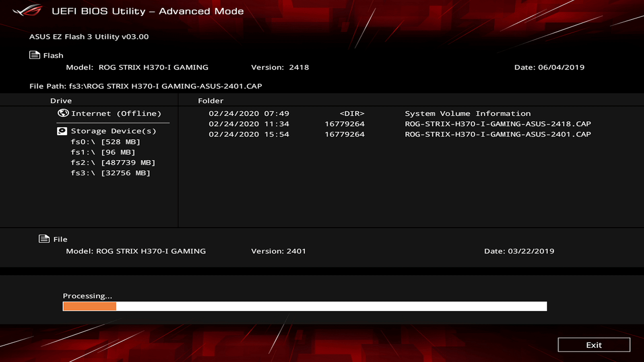Click the ROG logo in the header
Screen dimensions: 644x362
tap(27, 10)
